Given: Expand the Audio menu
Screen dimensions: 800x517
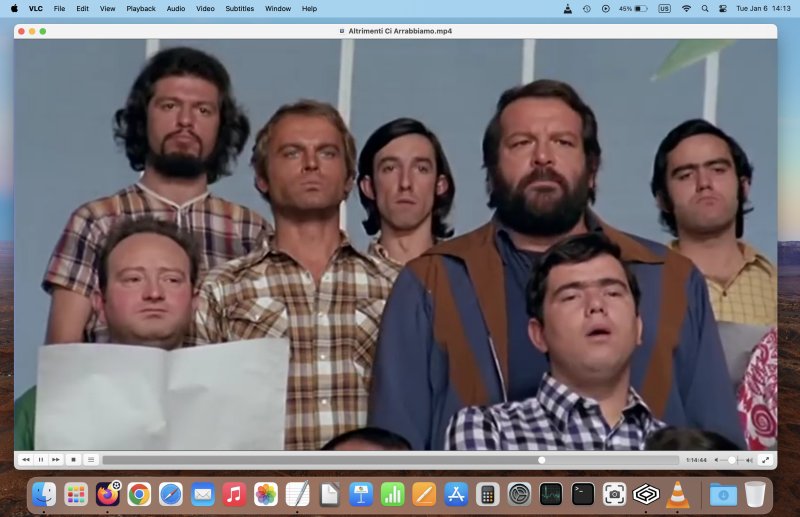Looking at the screenshot, I should 175,8.
